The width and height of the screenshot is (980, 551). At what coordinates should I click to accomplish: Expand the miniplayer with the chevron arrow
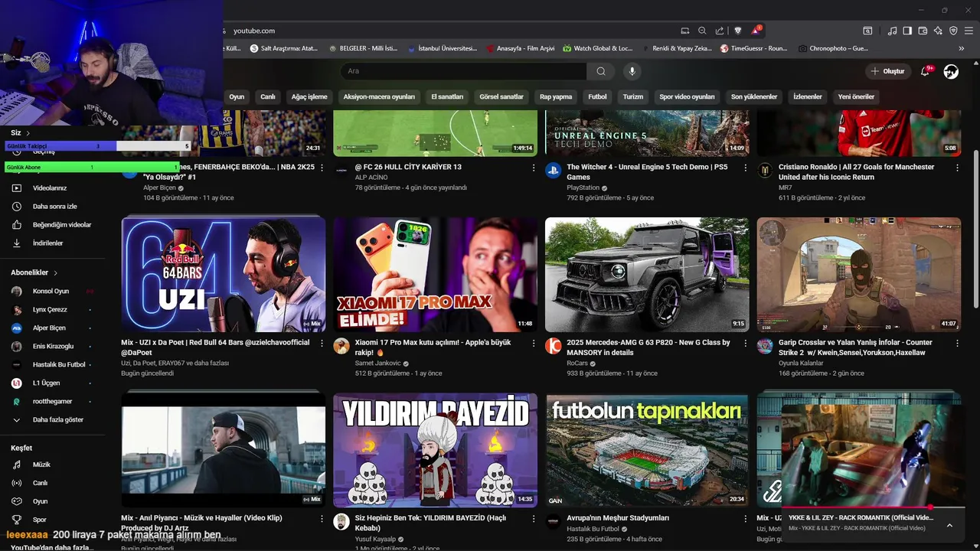click(x=949, y=526)
